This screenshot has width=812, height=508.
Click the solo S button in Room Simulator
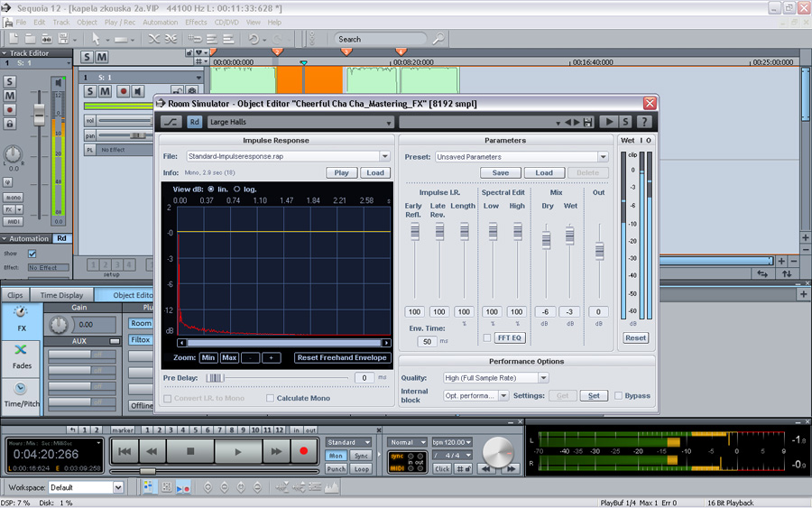pos(627,122)
